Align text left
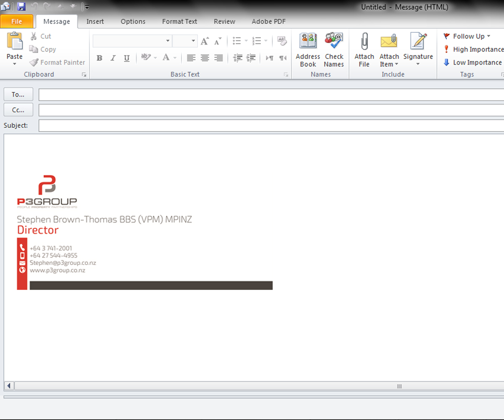504x420 pixels. coord(191,58)
